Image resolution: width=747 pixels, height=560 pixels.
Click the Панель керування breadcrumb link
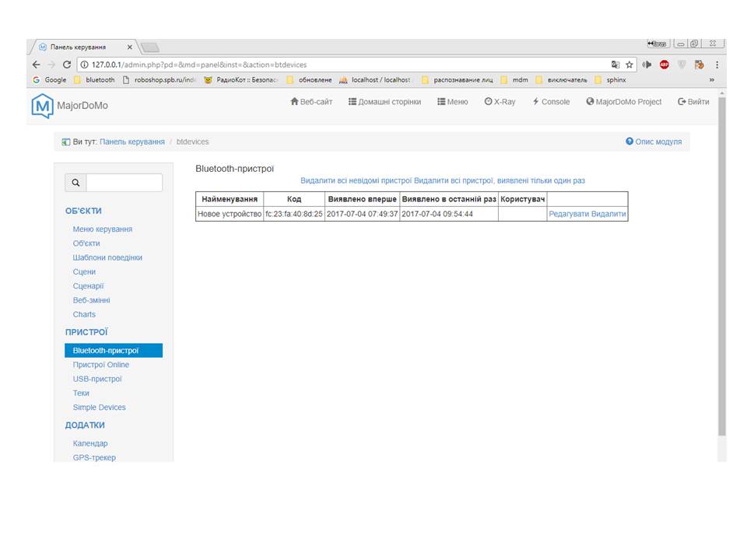pos(132,142)
